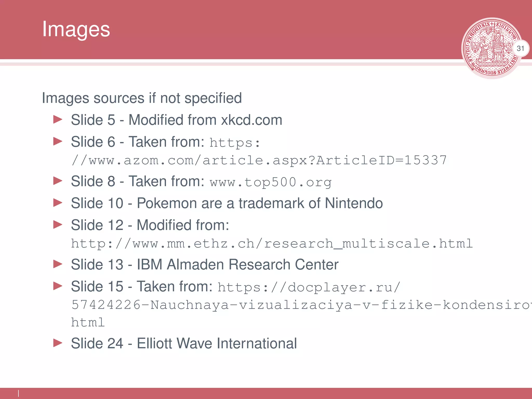Click the triangle bullet beside Slide 13
Screen dimensions: 532x399
click(x=58, y=264)
